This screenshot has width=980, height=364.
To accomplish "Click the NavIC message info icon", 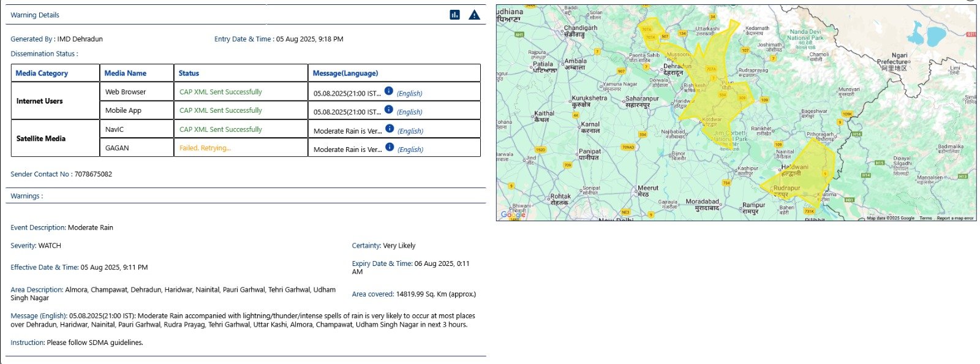I will point(390,129).
